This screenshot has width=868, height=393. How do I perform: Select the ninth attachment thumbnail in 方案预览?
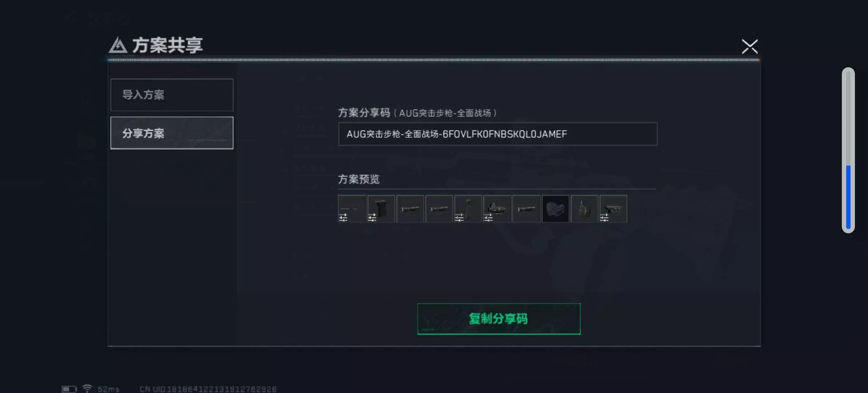584,209
